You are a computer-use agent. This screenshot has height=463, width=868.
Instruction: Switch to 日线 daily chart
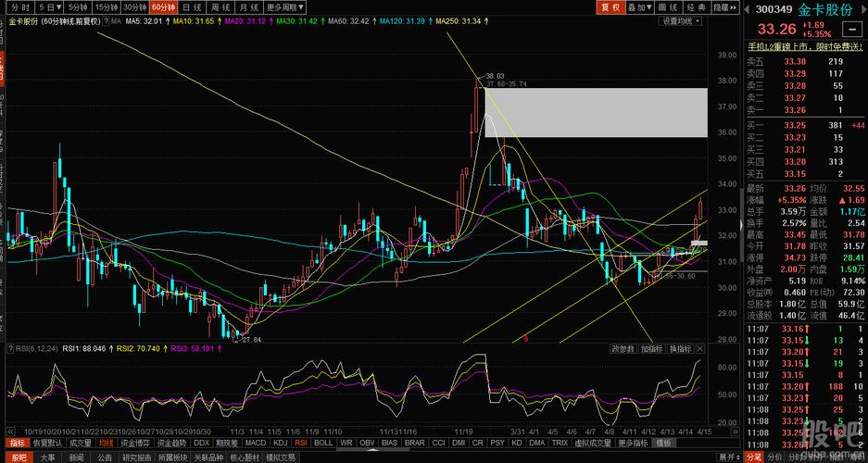tap(192, 7)
